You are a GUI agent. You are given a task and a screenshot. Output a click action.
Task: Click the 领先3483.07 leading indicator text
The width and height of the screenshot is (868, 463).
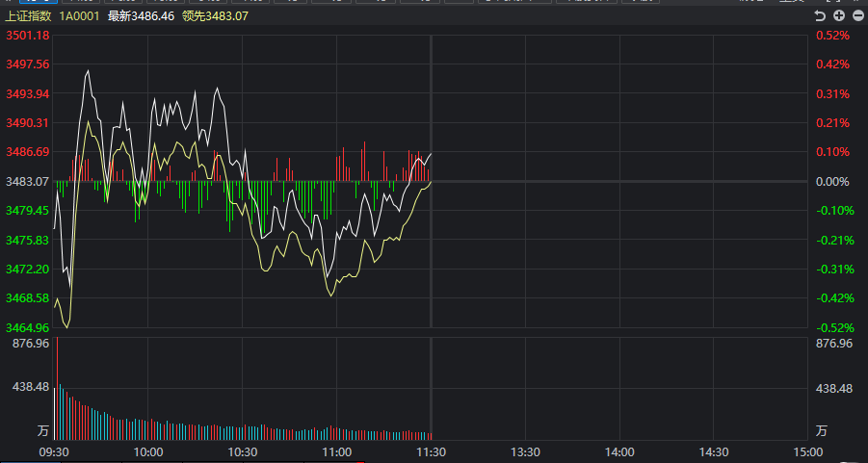pyautogui.click(x=215, y=16)
